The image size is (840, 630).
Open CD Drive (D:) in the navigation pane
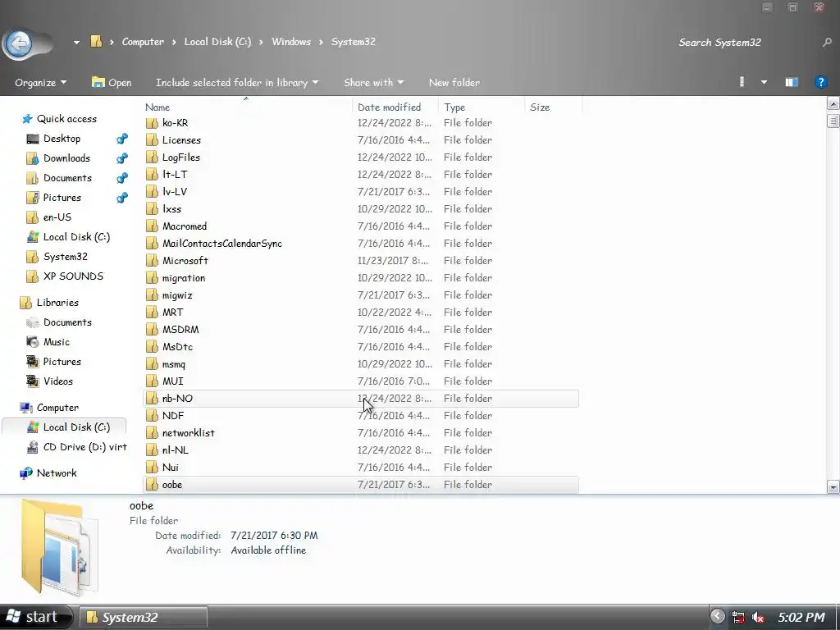click(84, 447)
